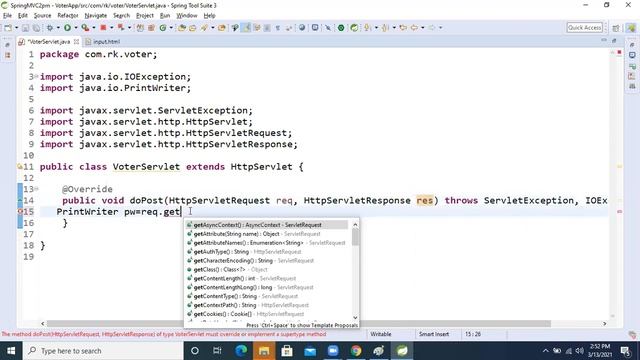This screenshot has height=360, width=640.
Task: Open the Run button dropdown arrow
Action: 76,28
